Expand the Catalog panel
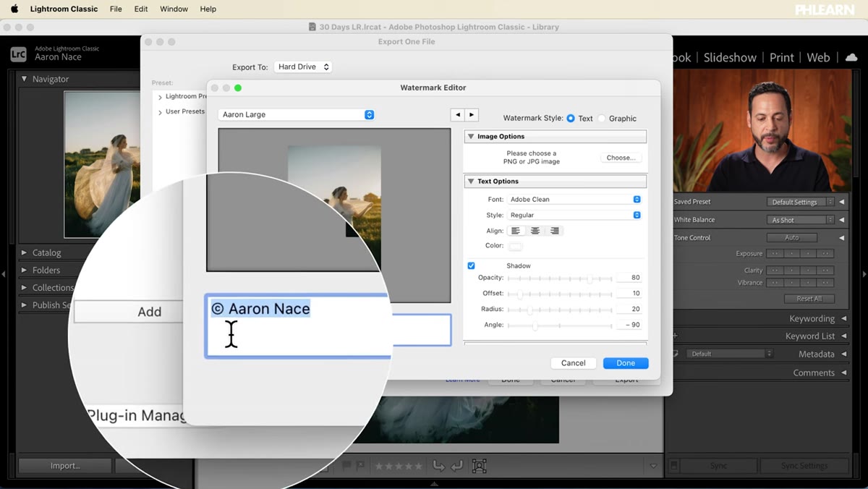Viewport: 868px width, 489px height. pyautogui.click(x=24, y=252)
